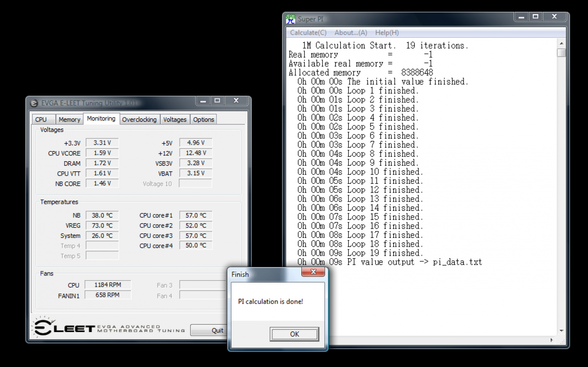The width and height of the screenshot is (588, 367).
Task: Click the 'PI value output -> pi_data.txt' line
Action: [x=390, y=262]
